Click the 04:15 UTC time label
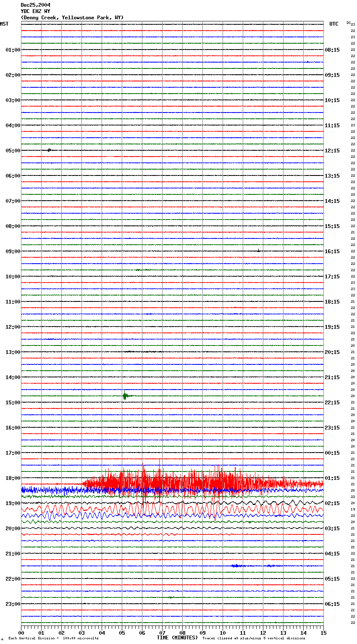 tap(332, 554)
